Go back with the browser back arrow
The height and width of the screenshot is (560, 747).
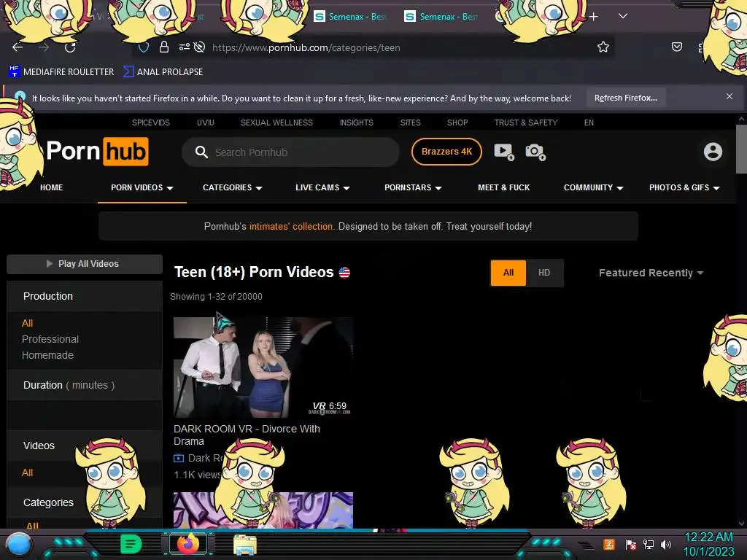[18, 47]
